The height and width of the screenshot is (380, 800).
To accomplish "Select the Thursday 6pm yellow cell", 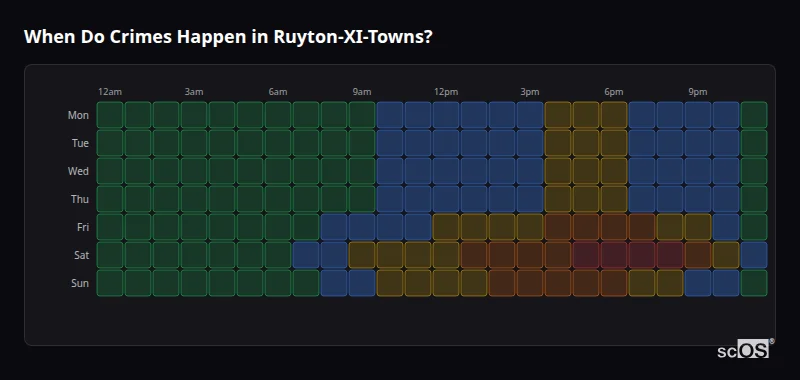I will (614, 199).
